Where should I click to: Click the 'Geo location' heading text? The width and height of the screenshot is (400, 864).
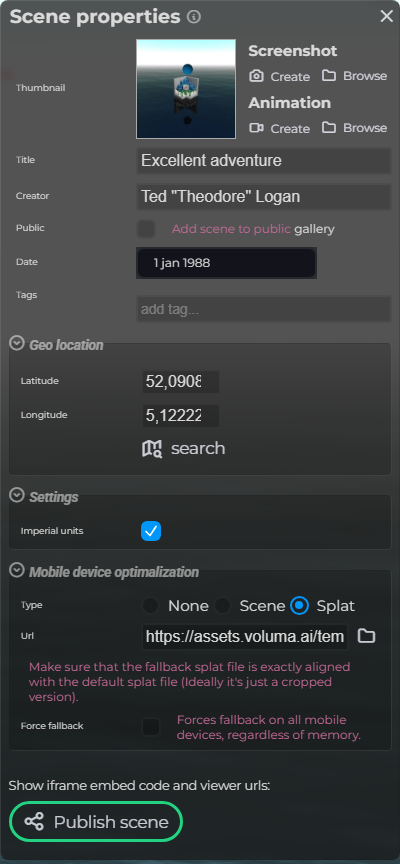66,345
